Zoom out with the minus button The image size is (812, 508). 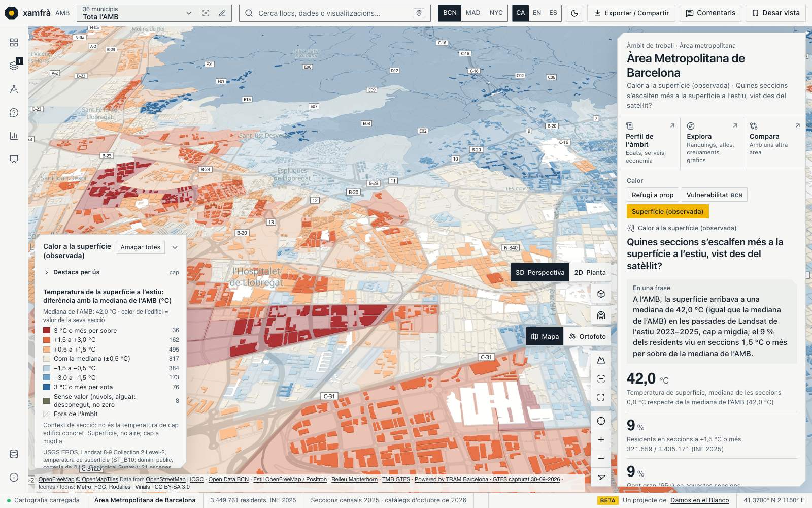[601, 458]
